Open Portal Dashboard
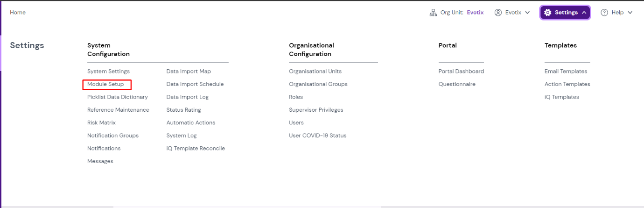 [x=461, y=72]
